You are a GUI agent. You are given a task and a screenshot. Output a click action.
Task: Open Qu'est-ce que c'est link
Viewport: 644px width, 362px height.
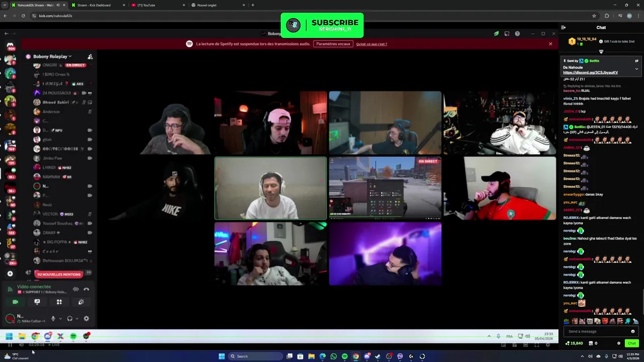[371, 44]
